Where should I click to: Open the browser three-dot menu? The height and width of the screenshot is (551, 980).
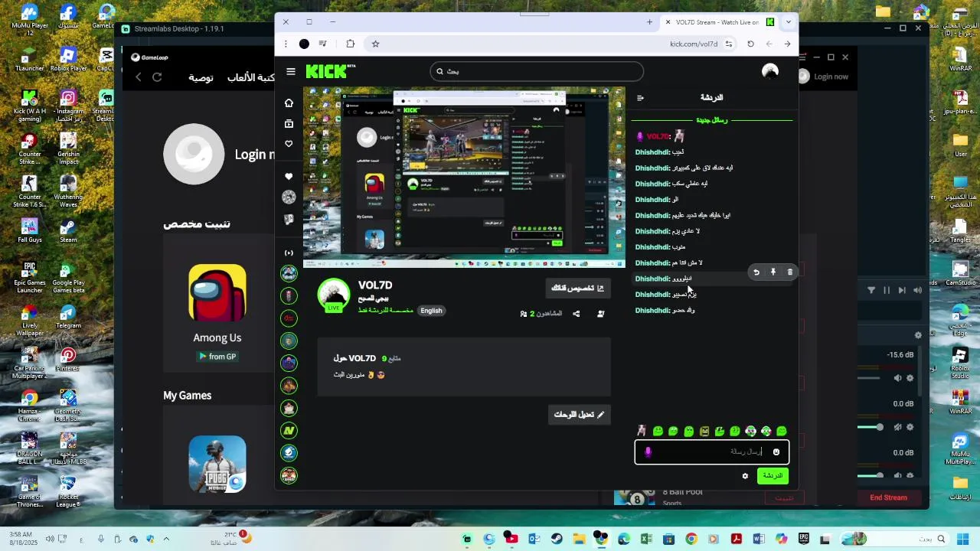286,44
